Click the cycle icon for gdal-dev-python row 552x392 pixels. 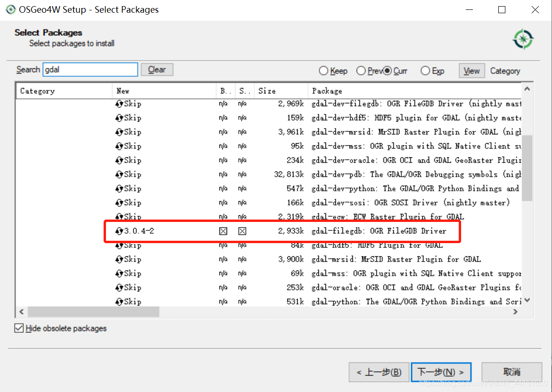tap(119, 188)
